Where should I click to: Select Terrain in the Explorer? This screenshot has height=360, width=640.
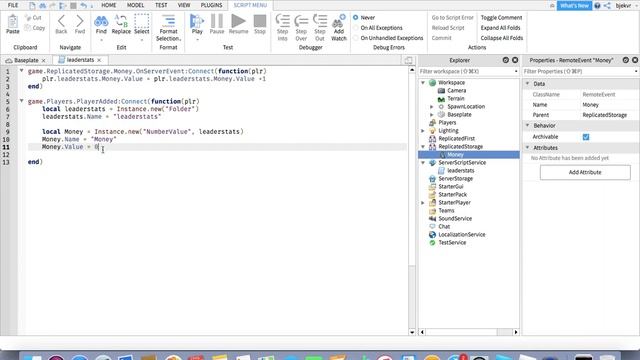[456, 98]
